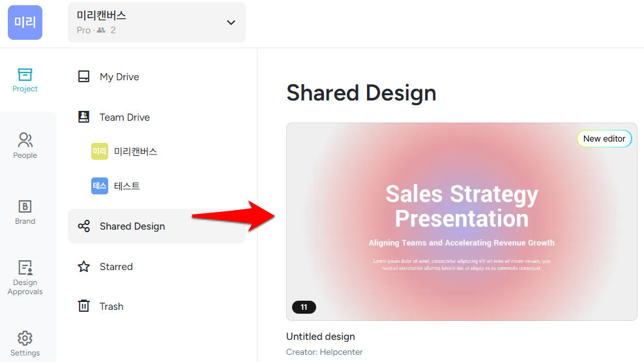The width and height of the screenshot is (644, 362).
Task: Click the Trash bin icon
Action: (83, 306)
